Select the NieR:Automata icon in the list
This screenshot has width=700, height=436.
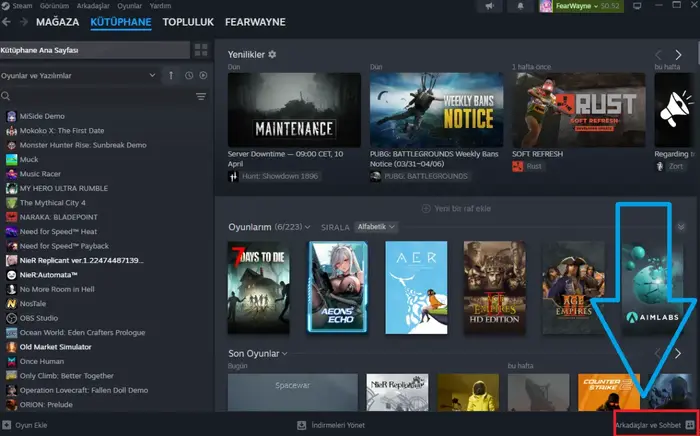click(12, 275)
